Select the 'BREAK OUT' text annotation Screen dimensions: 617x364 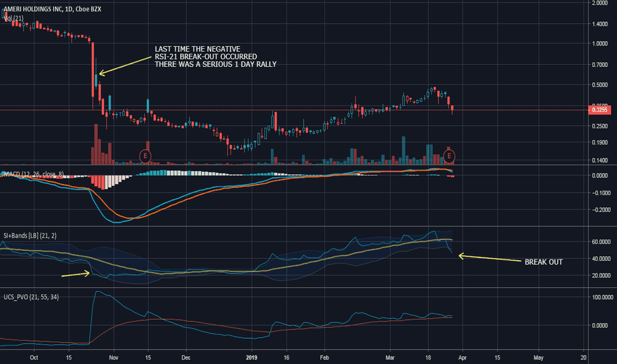544,262
